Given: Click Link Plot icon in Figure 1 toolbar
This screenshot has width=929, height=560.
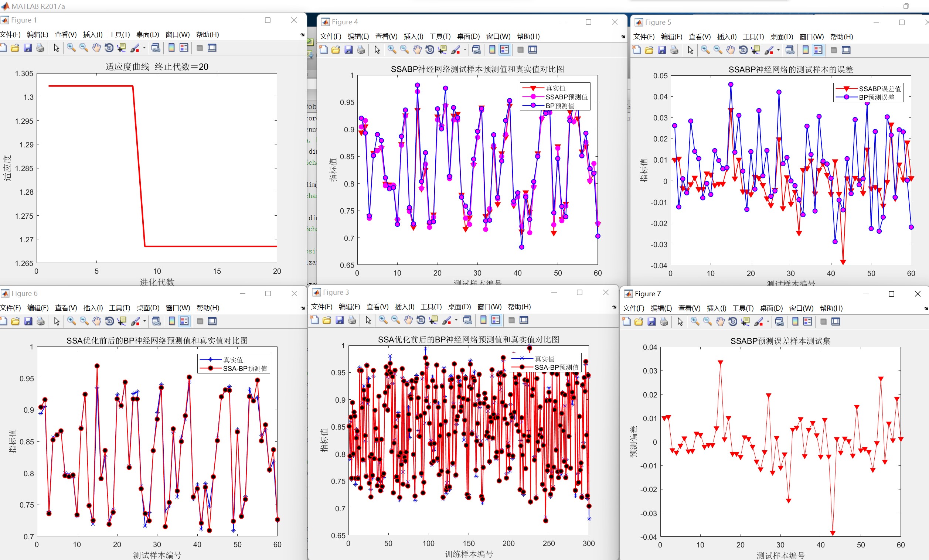Looking at the screenshot, I should click(x=156, y=48).
